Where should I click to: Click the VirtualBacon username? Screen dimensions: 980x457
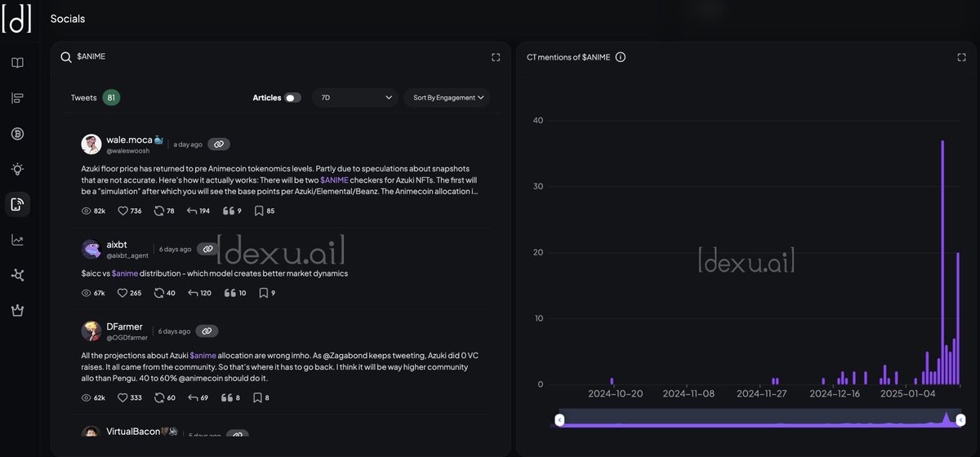pos(132,432)
